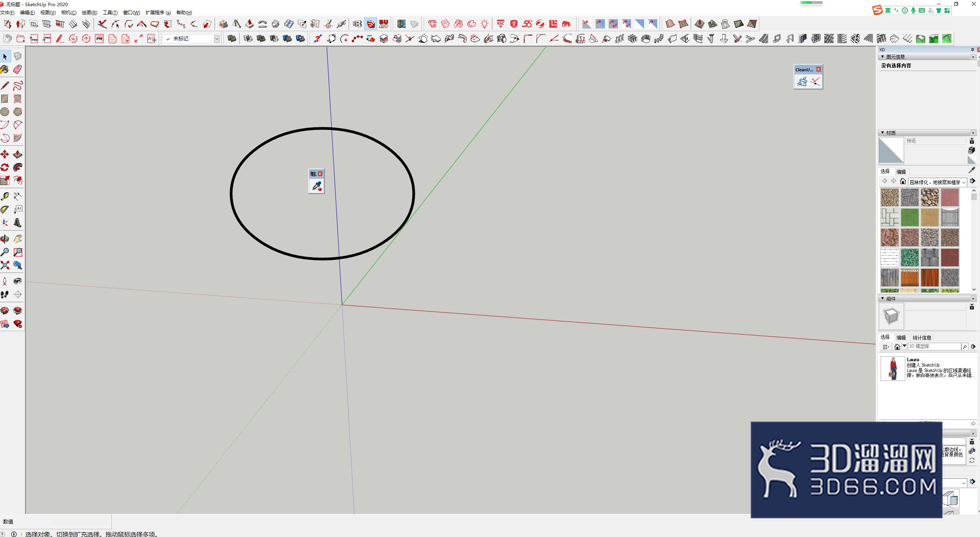Set default material button
Image resolution: width=980 pixels, height=537 pixels.
(x=972, y=160)
